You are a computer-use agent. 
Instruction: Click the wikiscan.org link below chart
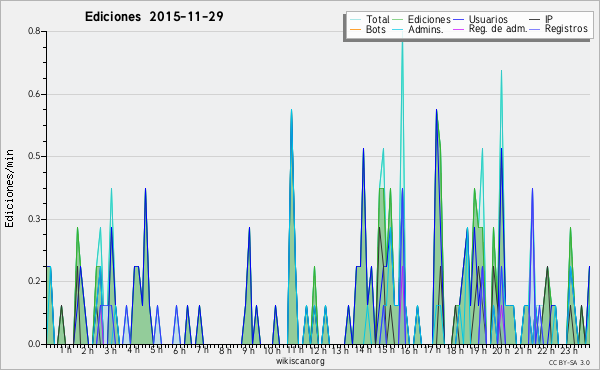click(x=300, y=361)
